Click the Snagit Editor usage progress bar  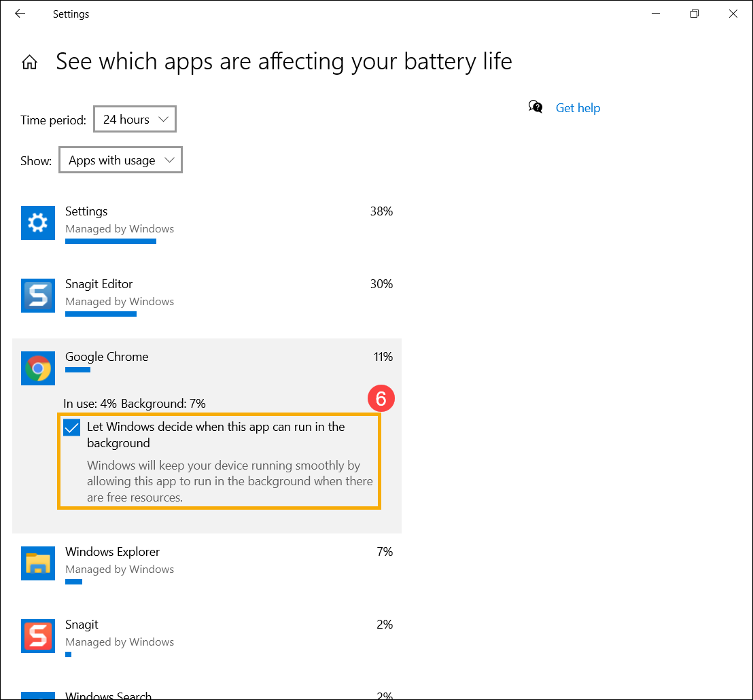101,314
